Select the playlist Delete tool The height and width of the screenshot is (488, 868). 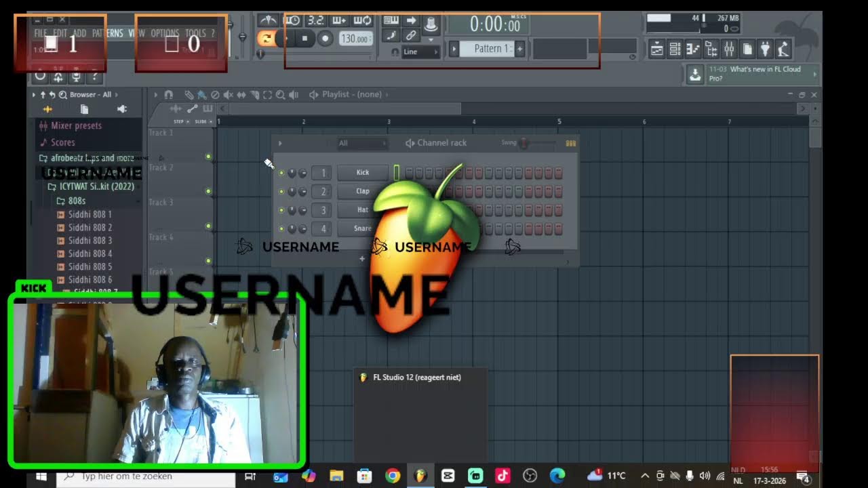(x=215, y=95)
